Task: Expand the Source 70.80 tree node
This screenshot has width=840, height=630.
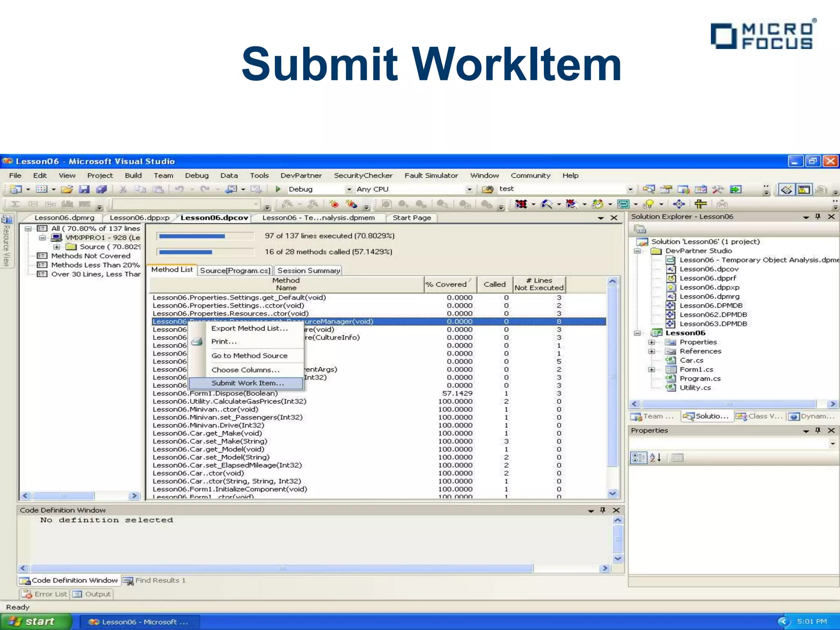Action: [x=57, y=247]
